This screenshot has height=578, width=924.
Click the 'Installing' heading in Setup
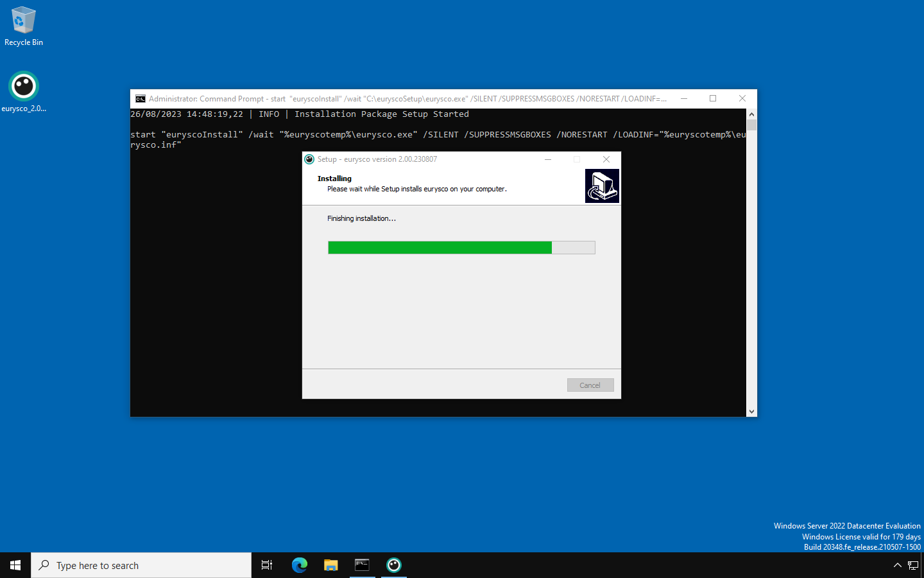(334, 179)
